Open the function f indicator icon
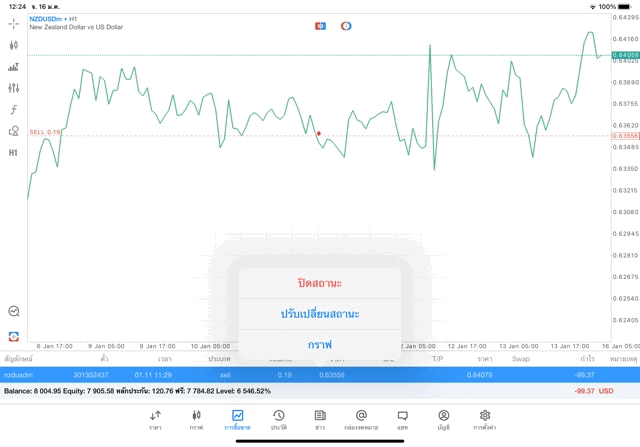The height and width of the screenshot is (447, 640). 13,109
